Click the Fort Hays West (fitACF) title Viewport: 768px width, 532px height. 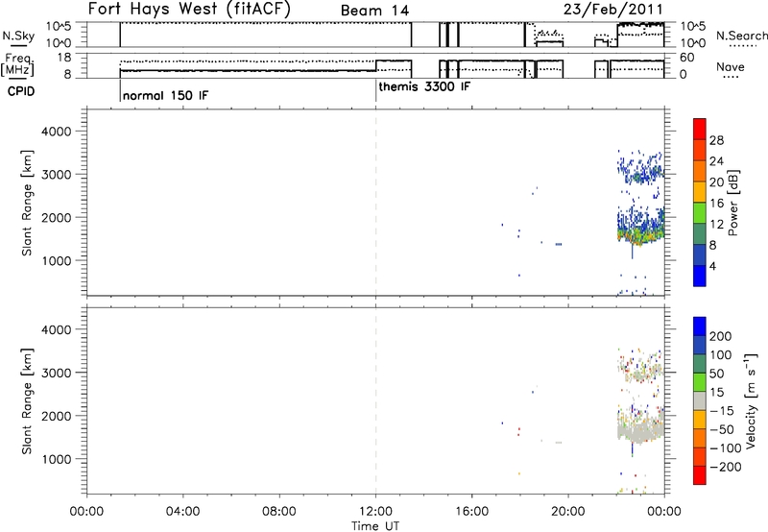tap(188, 10)
